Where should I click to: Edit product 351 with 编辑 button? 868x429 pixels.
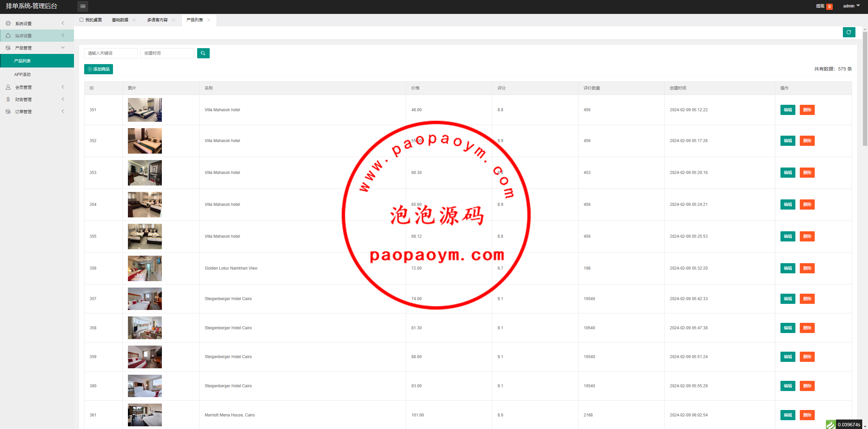pyautogui.click(x=788, y=110)
